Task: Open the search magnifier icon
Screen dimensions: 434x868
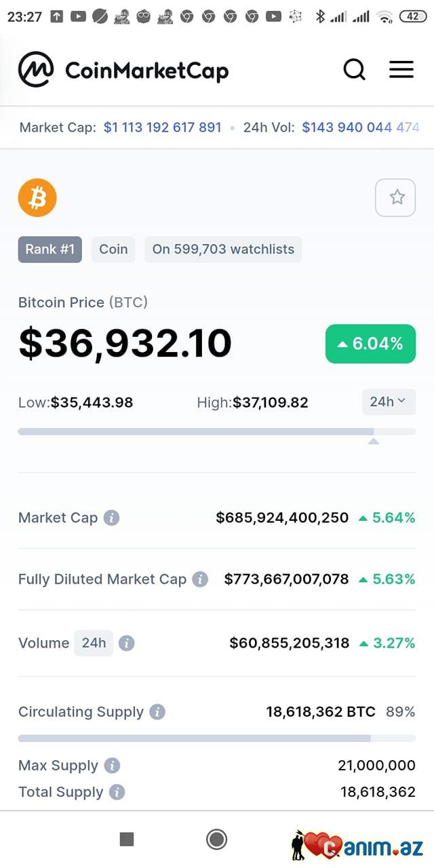Action: click(x=354, y=69)
